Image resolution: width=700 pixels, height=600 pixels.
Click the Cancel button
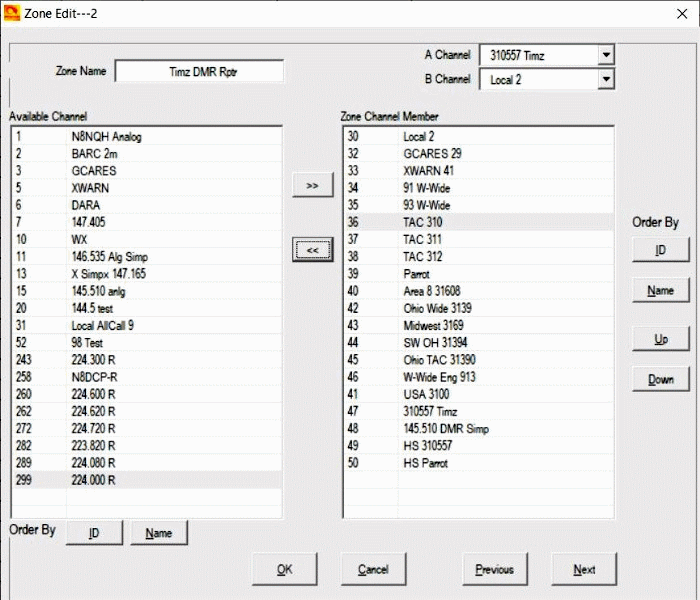374,569
